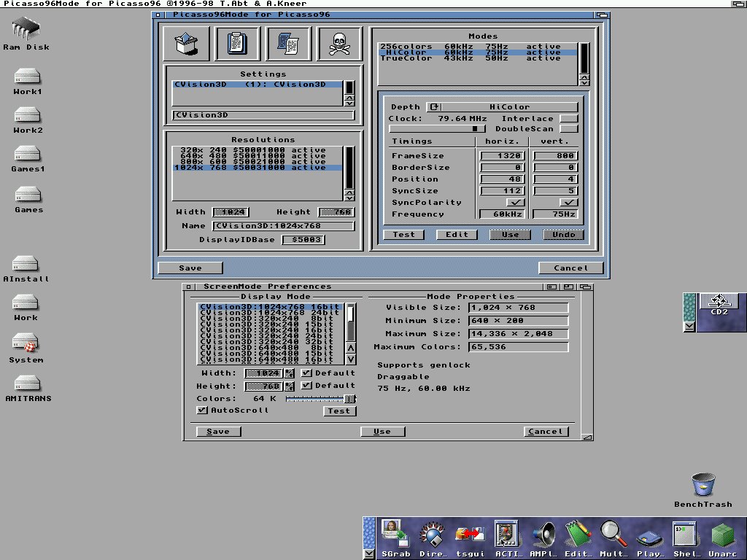747x560 pixels.
Task: Save the ScreenMode Preferences
Action: click(x=218, y=432)
